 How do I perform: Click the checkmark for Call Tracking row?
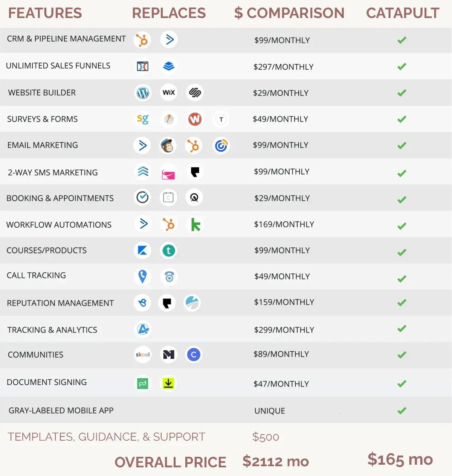coord(402,278)
